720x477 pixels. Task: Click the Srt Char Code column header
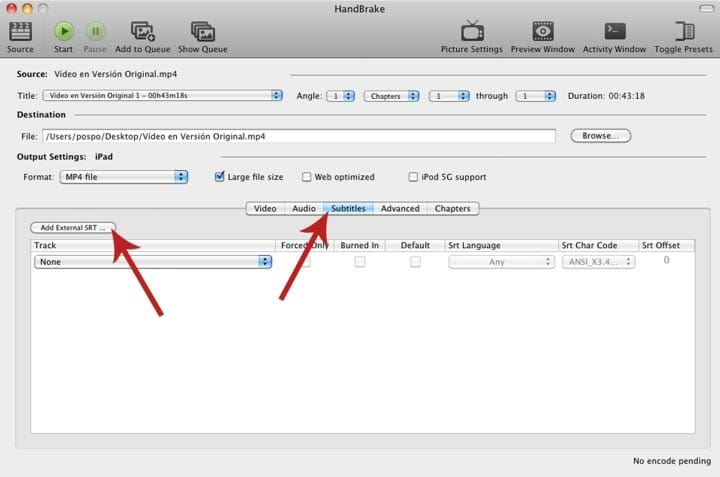pyautogui.click(x=598, y=245)
